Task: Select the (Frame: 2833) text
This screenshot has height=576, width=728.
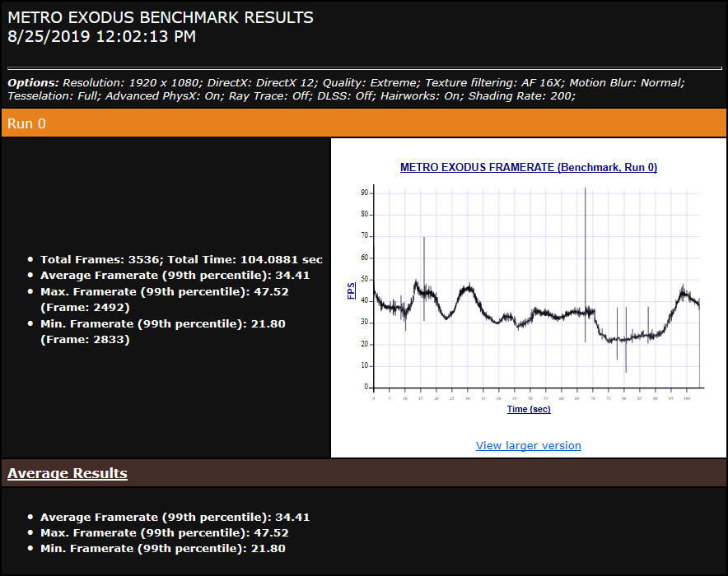Action: [85, 340]
